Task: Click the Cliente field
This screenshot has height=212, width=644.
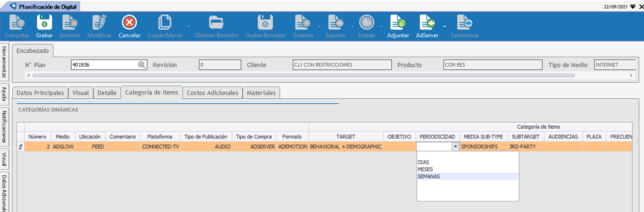Action: pyautogui.click(x=342, y=65)
